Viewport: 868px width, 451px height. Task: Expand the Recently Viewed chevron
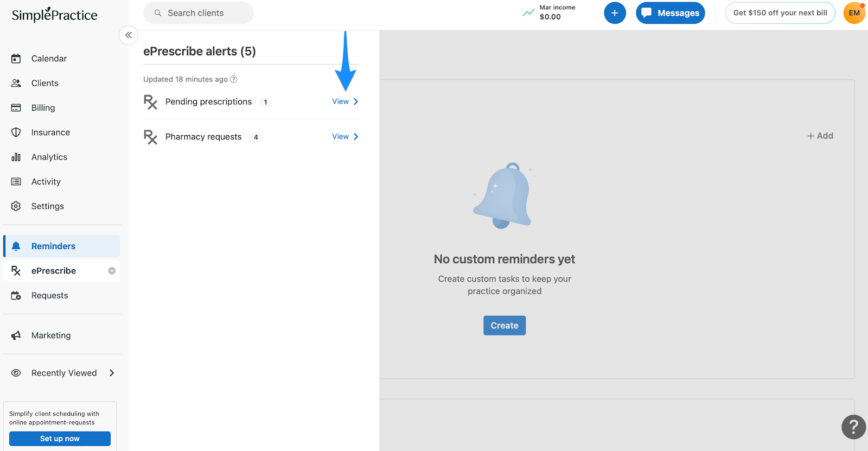(x=112, y=373)
